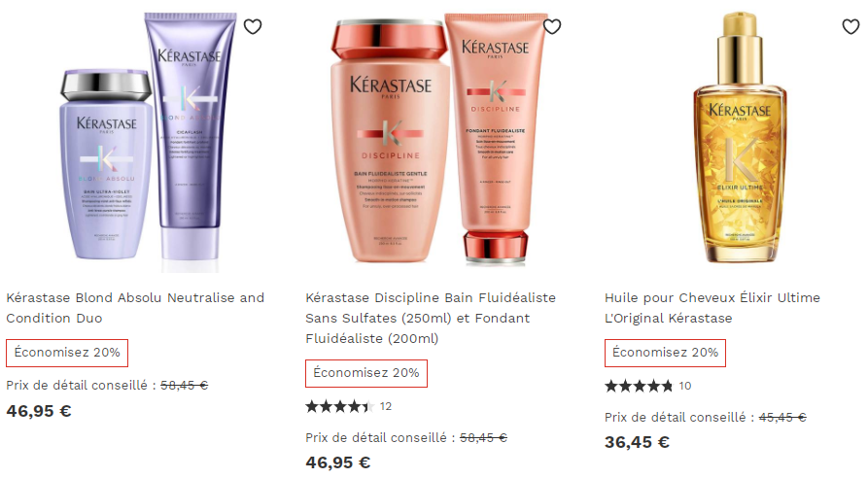Viewport: 868px width, 478px height.
Task: Open the Élixir Ultime oil bottle image
Action: click(x=740, y=137)
